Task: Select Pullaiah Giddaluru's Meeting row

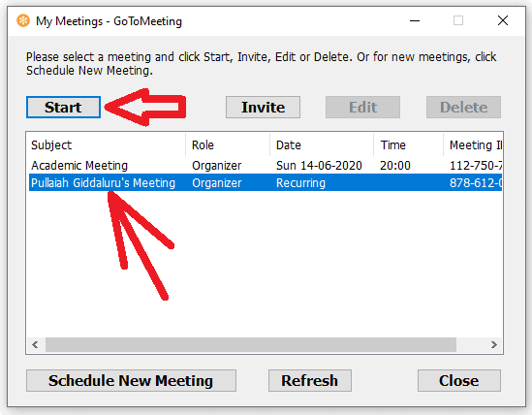Action: [x=266, y=182]
